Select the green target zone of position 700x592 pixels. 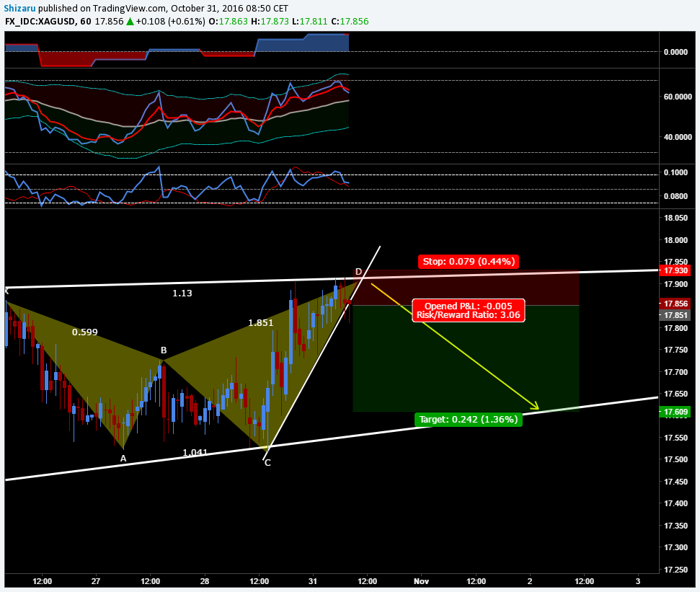click(466, 358)
